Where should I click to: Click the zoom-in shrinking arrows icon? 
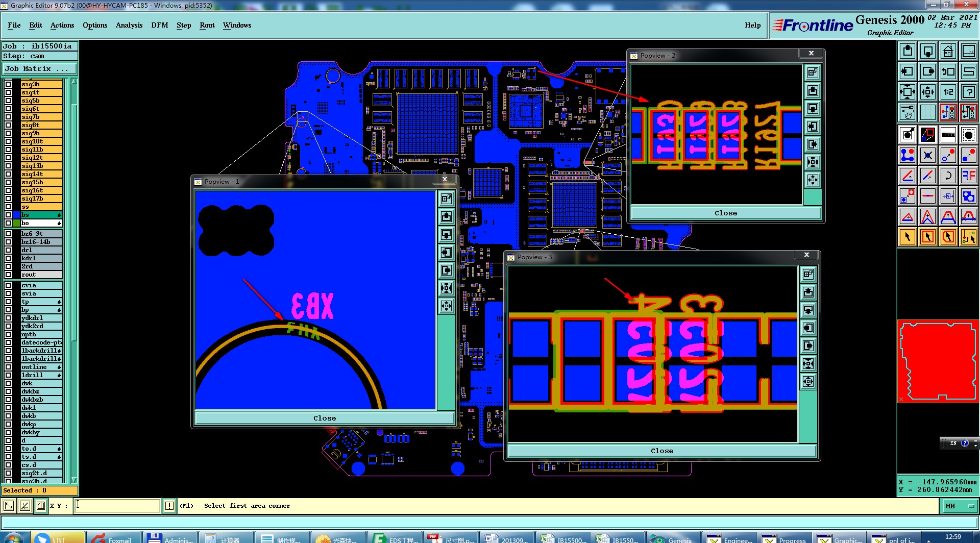927,92
